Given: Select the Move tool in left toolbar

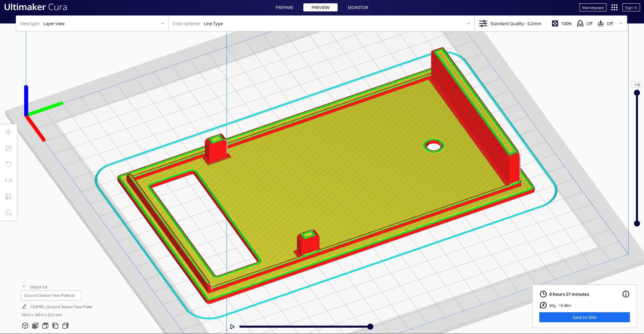Looking at the screenshot, I should tap(8, 132).
